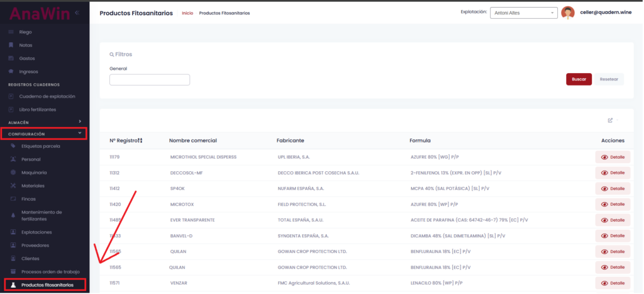Sort table by Nº Registro column
Image resolution: width=644 pixels, height=294 pixels.
[126, 140]
